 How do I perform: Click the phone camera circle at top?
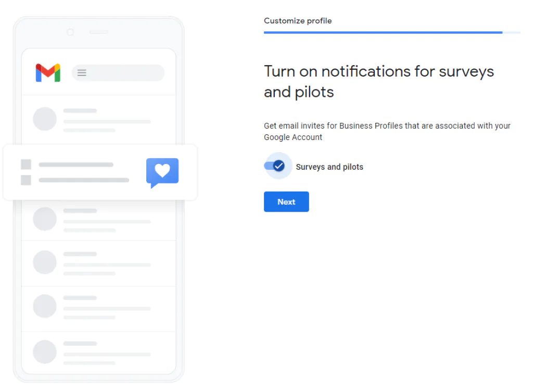pyautogui.click(x=70, y=32)
